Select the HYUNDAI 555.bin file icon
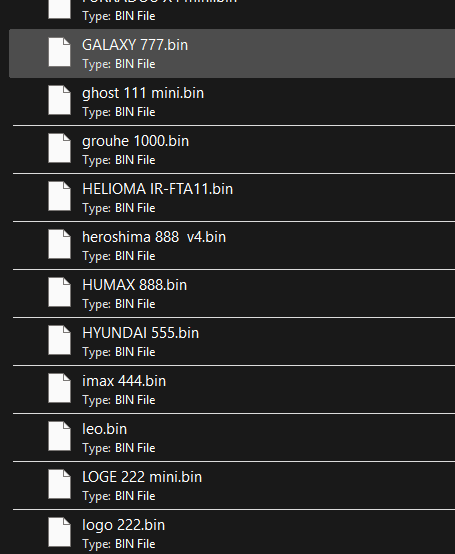 tap(59, 340)
